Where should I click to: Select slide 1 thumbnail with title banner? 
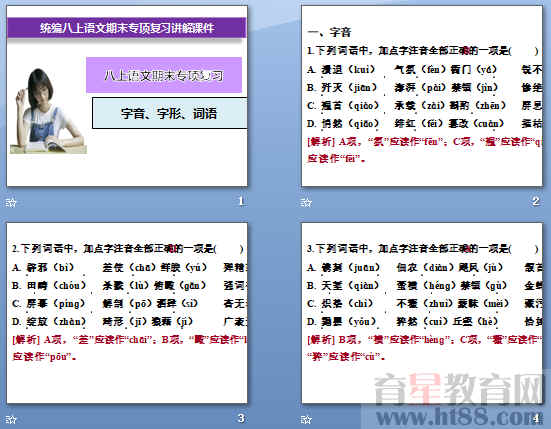click(127, 96)
